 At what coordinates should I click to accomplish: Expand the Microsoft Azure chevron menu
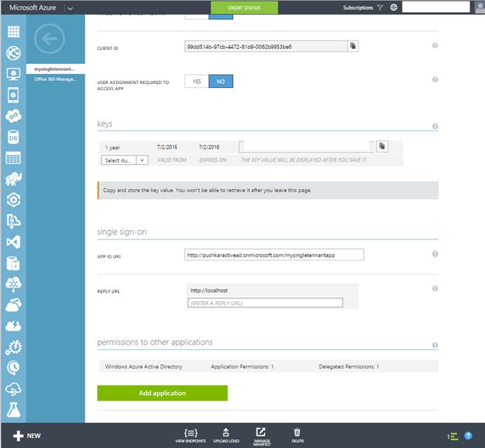[x=70, y=9]
